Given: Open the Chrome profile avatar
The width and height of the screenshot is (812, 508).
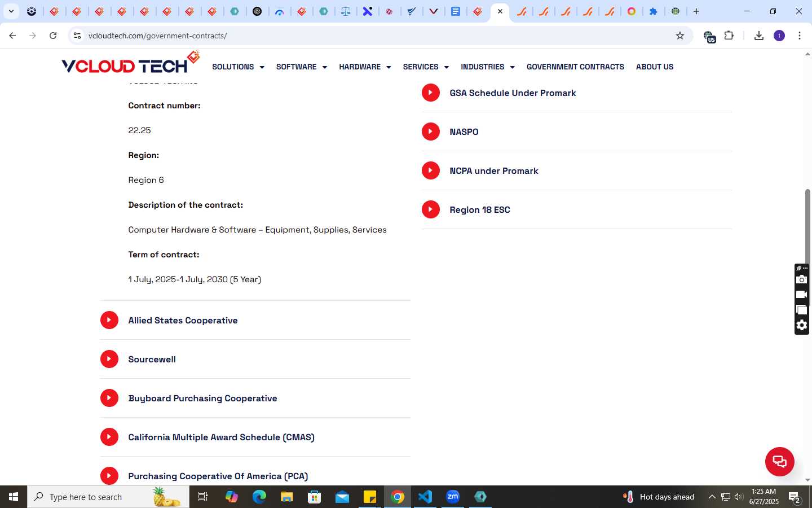Looking at the screenshot, I should pos(779,36).
